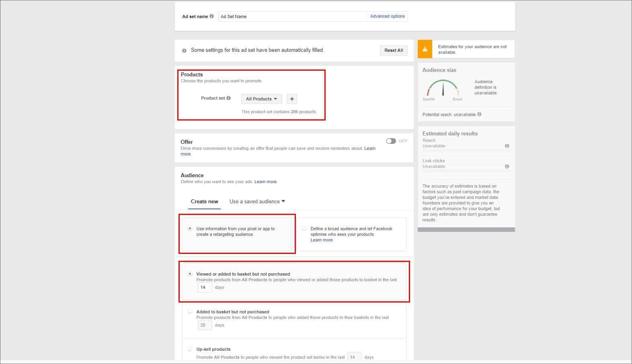Image resolution: width=632 pixels, height=364 pixels.
Task: Click the info icon beside Potential reach
Action: 479,115
